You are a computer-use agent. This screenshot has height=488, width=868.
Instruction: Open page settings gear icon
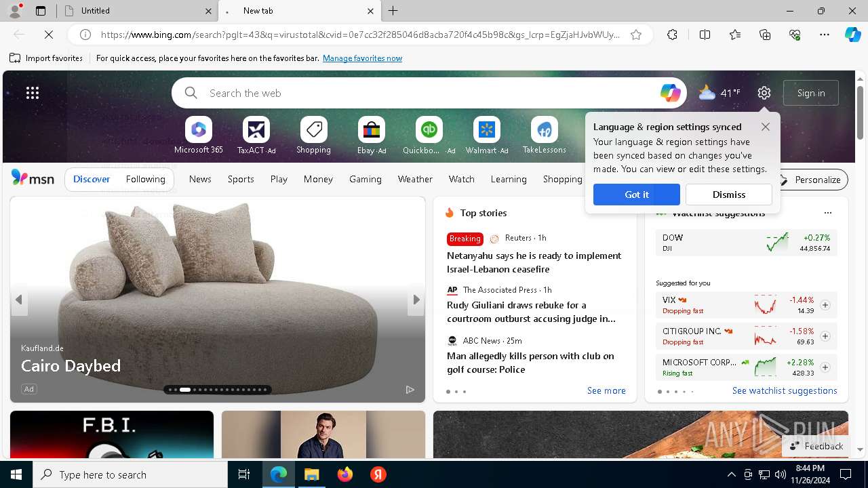[x=764, y=93]
